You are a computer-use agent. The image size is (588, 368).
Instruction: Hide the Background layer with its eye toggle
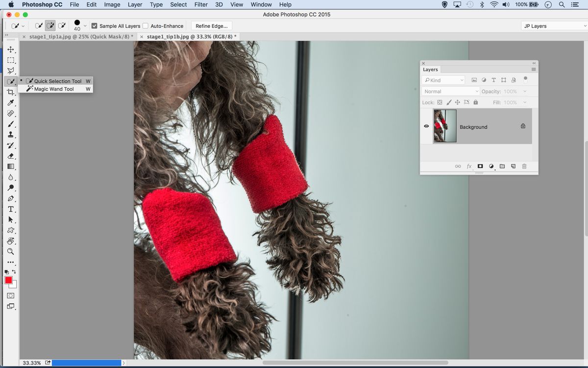pyautogui.click(x=426, y=126)
